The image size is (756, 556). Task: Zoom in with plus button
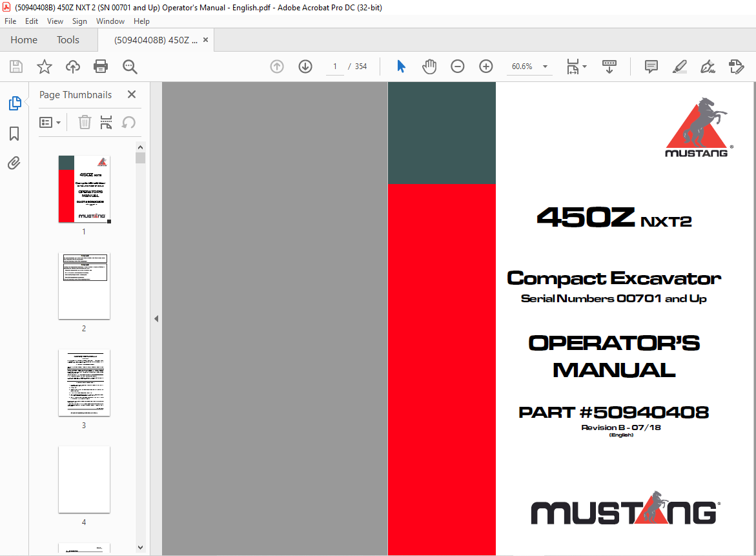486,67
